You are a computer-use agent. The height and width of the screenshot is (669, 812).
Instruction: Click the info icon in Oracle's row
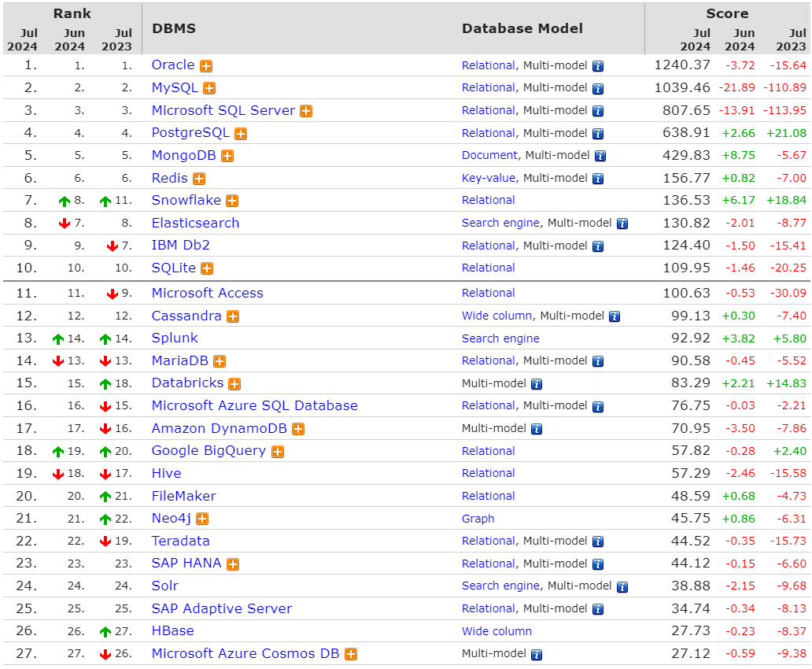[598, 66]
